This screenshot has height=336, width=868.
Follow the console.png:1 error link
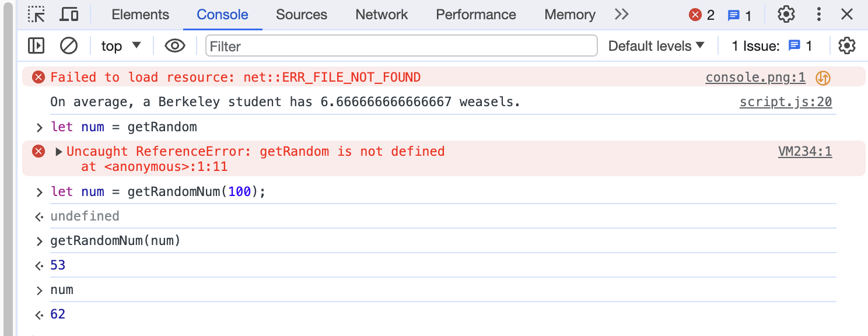coord(755,76)
